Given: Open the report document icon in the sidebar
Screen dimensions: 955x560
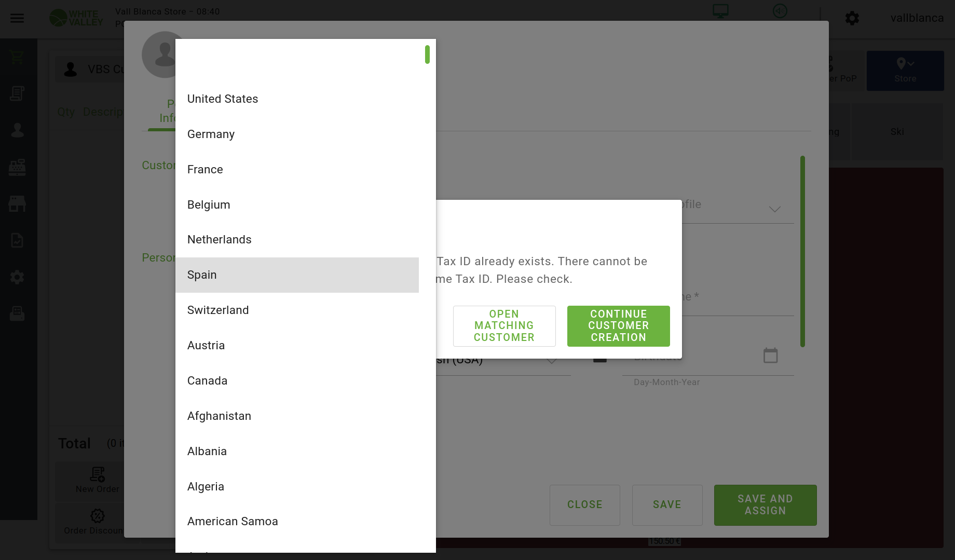Looking at the screenshot, I should click(x=17, y=240).
